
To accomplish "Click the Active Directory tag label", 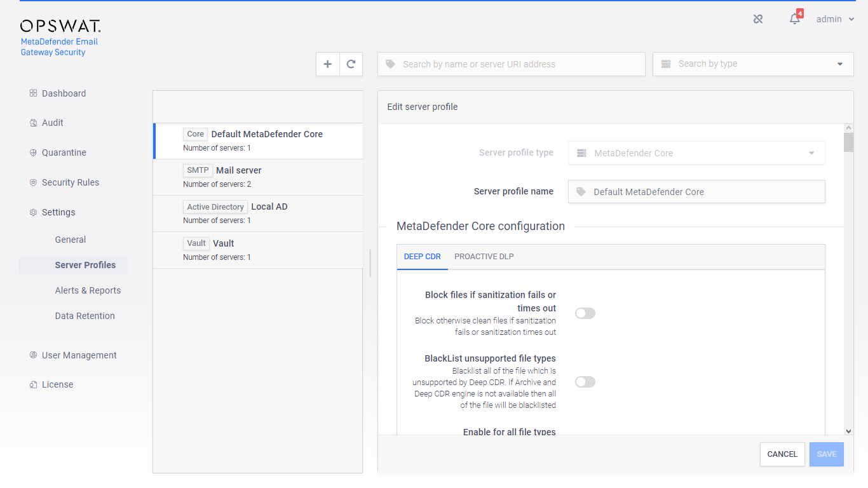I will point(215,207).
